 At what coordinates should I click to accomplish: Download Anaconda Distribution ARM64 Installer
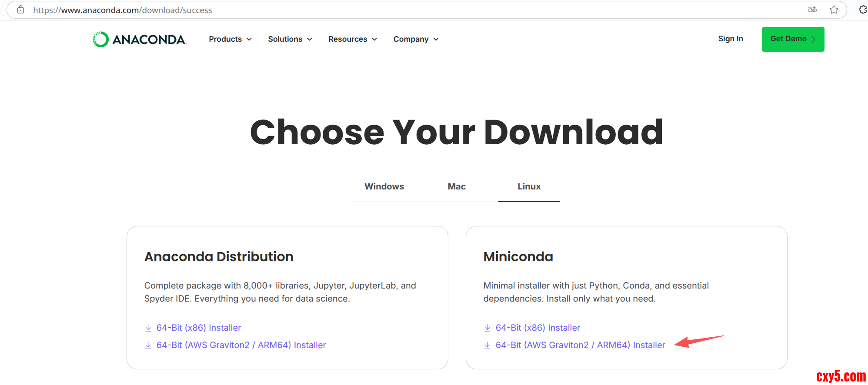(241, 345)
